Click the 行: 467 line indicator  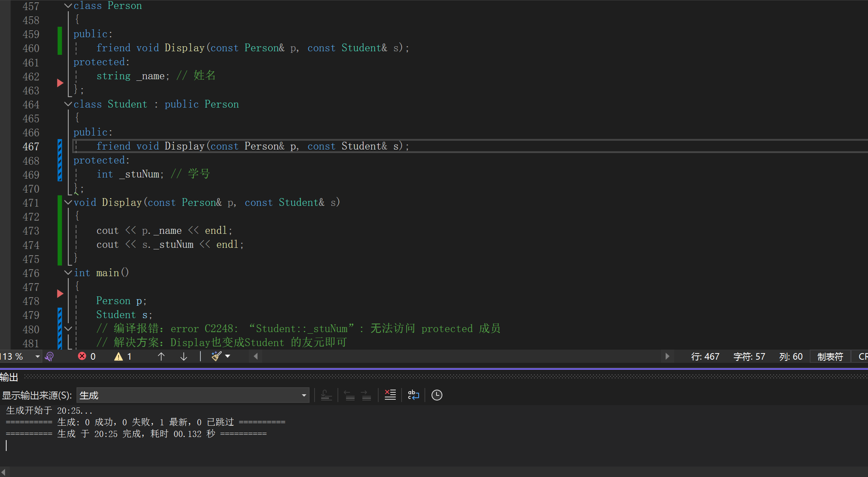point(705,356)
